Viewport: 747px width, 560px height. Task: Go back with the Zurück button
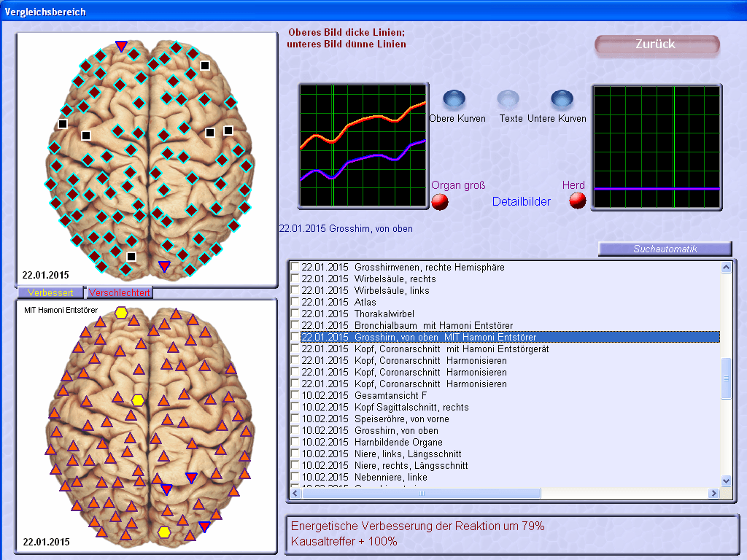pos(657,45)
